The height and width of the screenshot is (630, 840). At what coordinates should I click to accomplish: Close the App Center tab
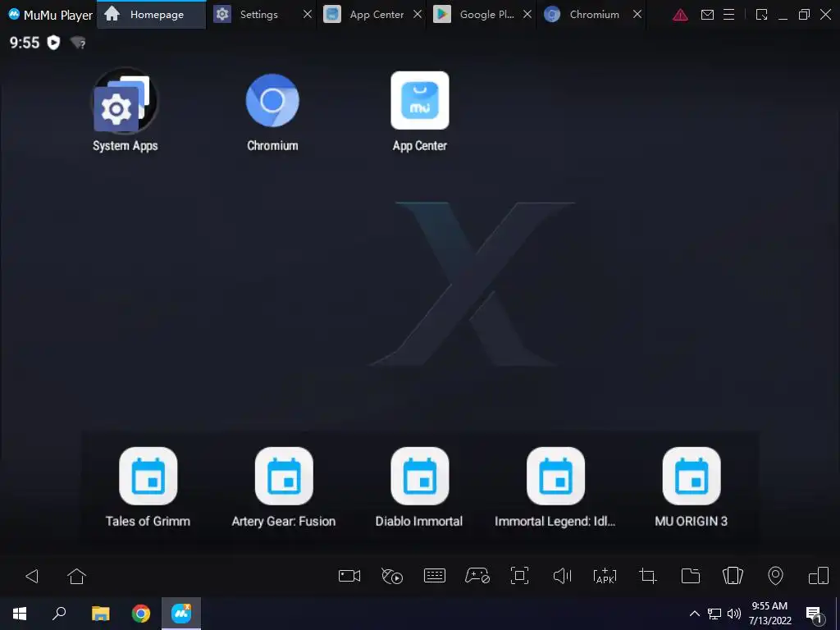pyautogui.click(x=418, y=15)
